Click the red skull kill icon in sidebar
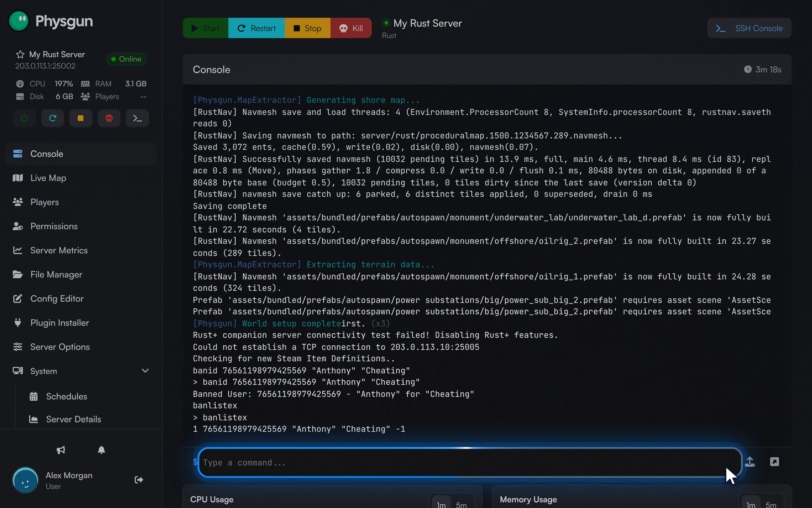 [x=109, y=118]
